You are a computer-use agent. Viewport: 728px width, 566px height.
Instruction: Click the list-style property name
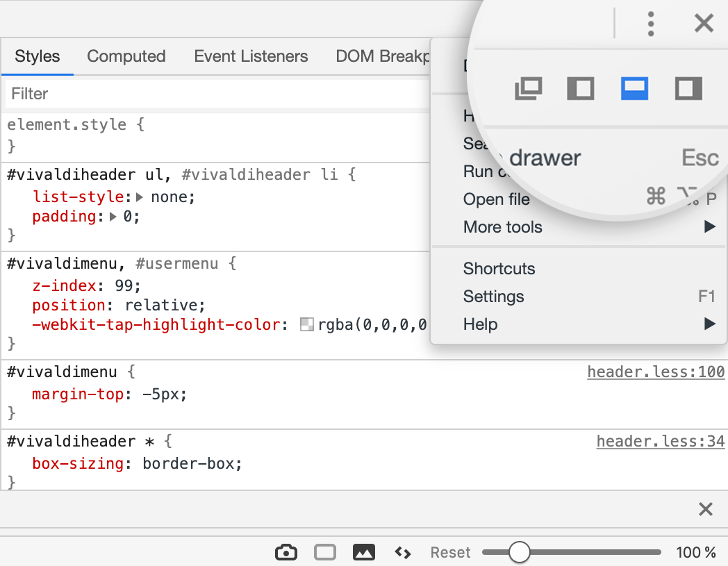(x=78, y=197)
